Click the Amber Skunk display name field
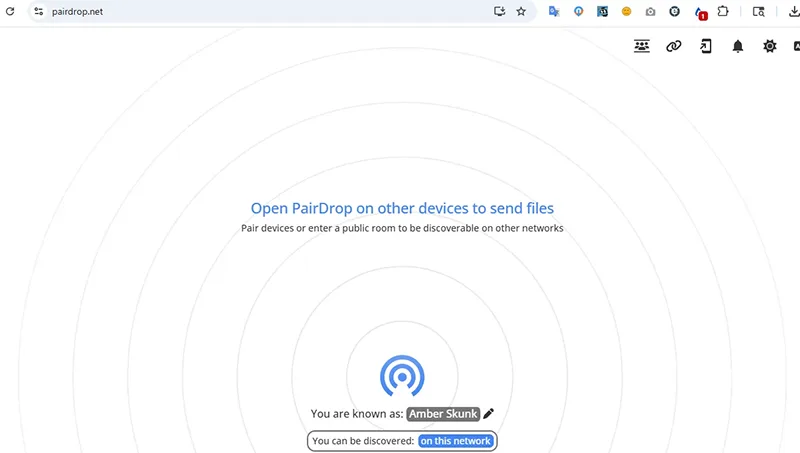Screen dimensions: 800x453 coord(443,414)
